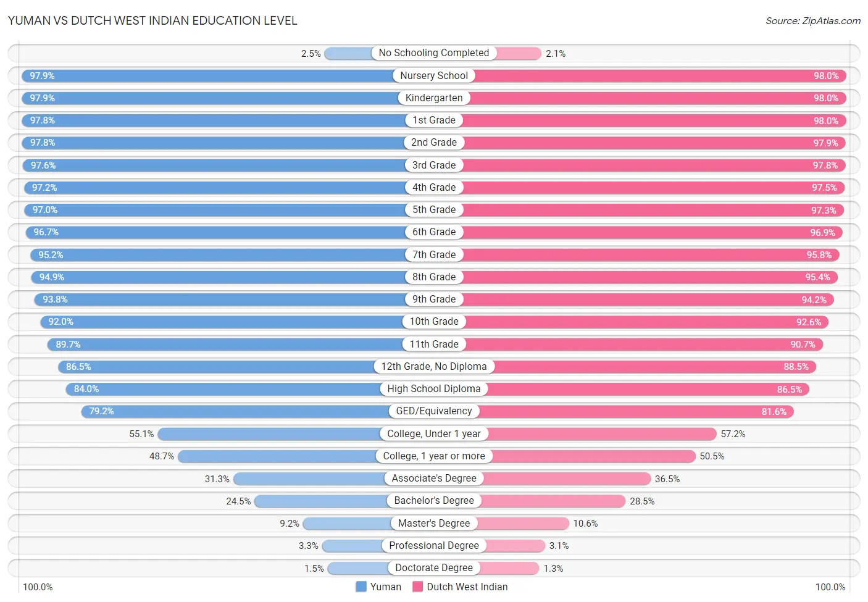This screenshot has height=602, width=868.
Task: Click the Nursery School category label
Action: (x=434, y=75)
